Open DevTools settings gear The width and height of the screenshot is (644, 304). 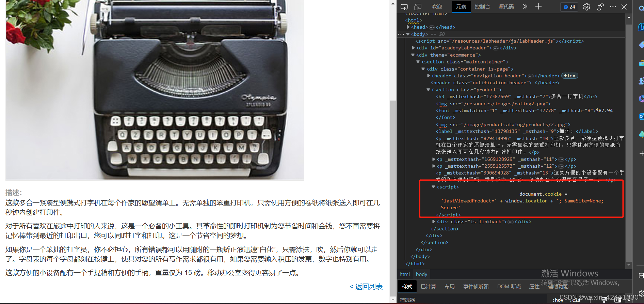tap(586, 7)
